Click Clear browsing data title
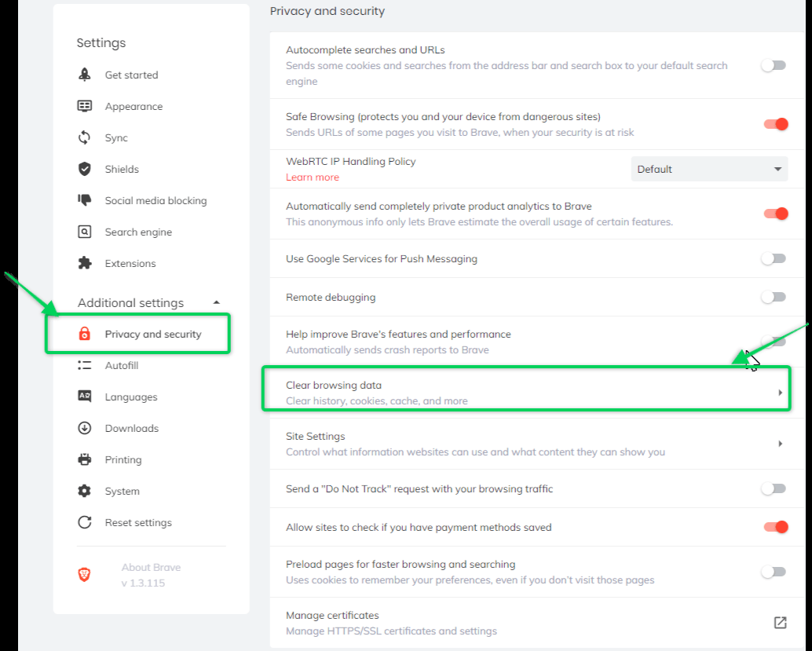The width and height of the screenshot is (812, 651). (x=334, y=385)
